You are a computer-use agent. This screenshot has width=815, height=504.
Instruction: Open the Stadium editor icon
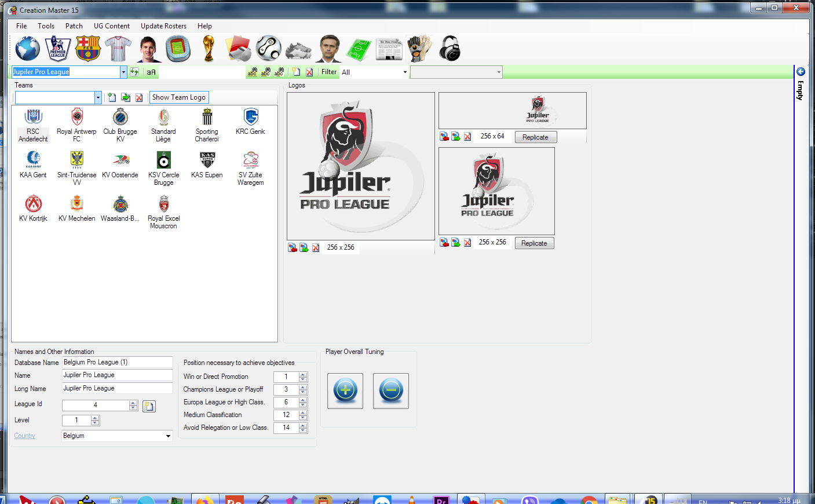pos(178,49)
